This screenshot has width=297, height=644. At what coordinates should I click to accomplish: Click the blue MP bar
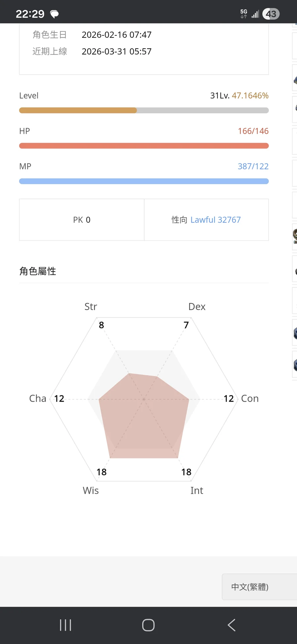[x=144, y=181]
